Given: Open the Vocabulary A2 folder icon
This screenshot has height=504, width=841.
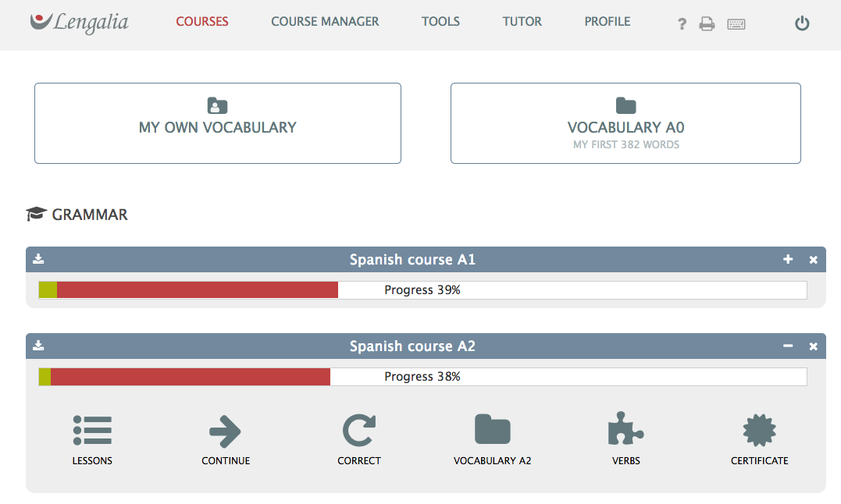Looking at the screenshot, I should tap(493, 429).
